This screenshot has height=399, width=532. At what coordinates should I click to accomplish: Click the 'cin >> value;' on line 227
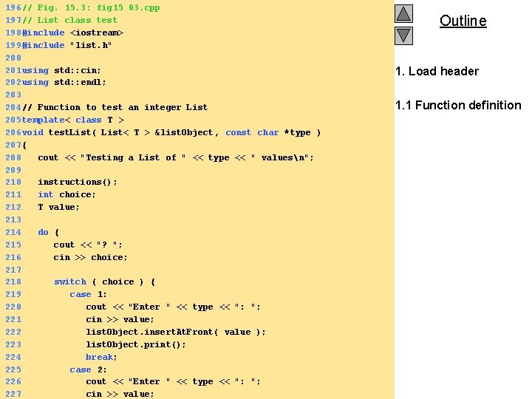(x=120, y=394)
